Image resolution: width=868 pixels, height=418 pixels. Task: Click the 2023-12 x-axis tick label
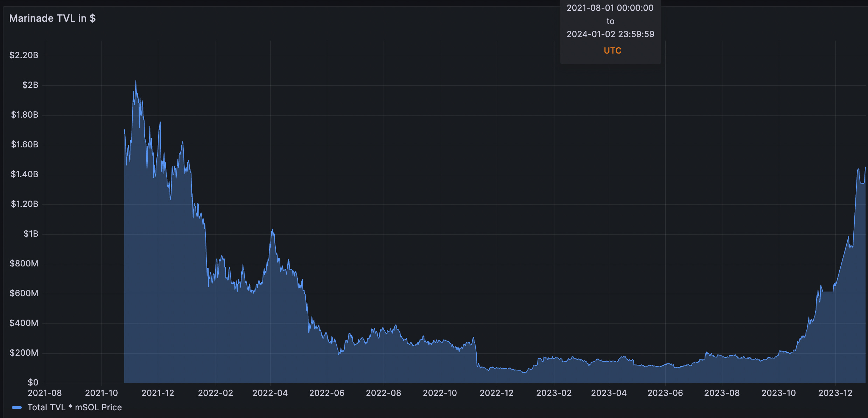(x=835, y=393)
